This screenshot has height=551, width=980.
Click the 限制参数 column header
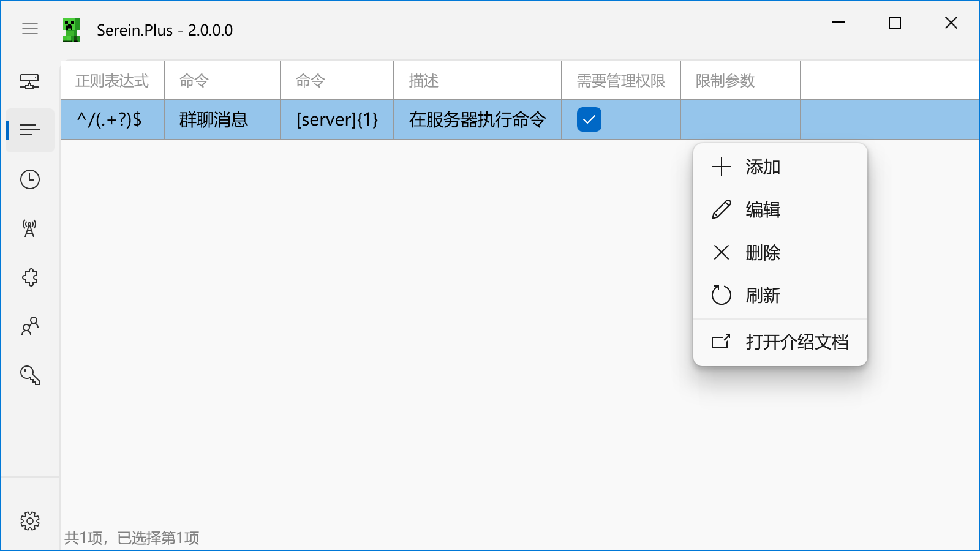coord(741,80)
